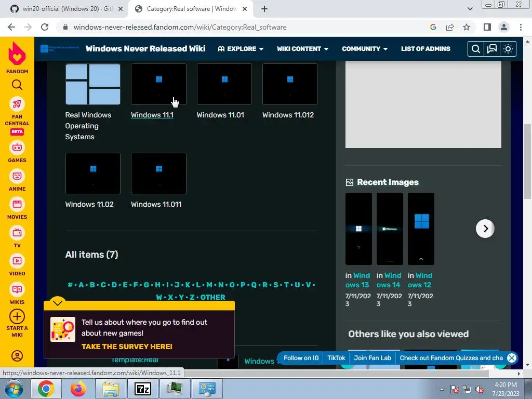Screen dimensions: 532x399
Task: Open the Windows 11.1 link
Action: pyautogui.click(x=152, y=115)
